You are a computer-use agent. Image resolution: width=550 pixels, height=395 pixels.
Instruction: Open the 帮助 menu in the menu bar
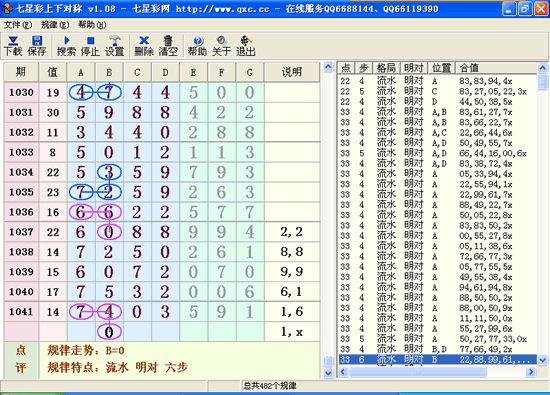pos(92,25)
